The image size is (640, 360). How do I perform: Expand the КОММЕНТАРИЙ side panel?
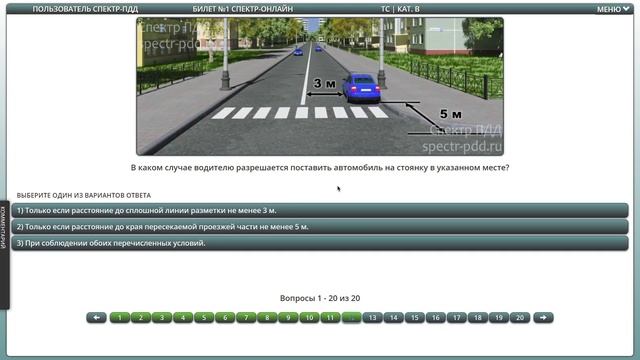pos(4,254)
